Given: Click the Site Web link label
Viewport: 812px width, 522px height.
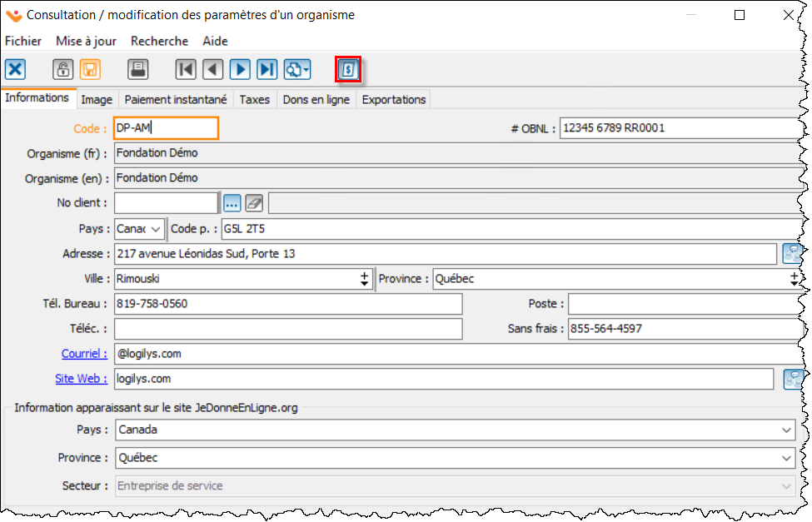Looking at the screenshot, I should 81,379.
